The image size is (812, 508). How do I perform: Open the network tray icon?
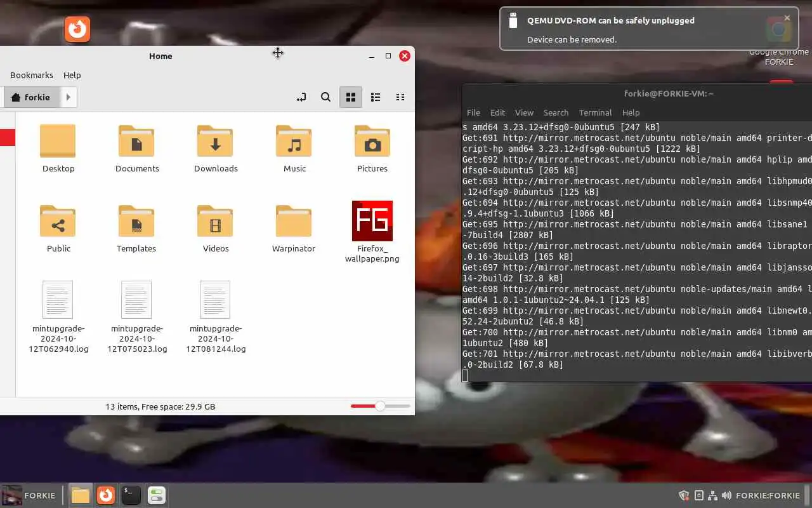712,495
